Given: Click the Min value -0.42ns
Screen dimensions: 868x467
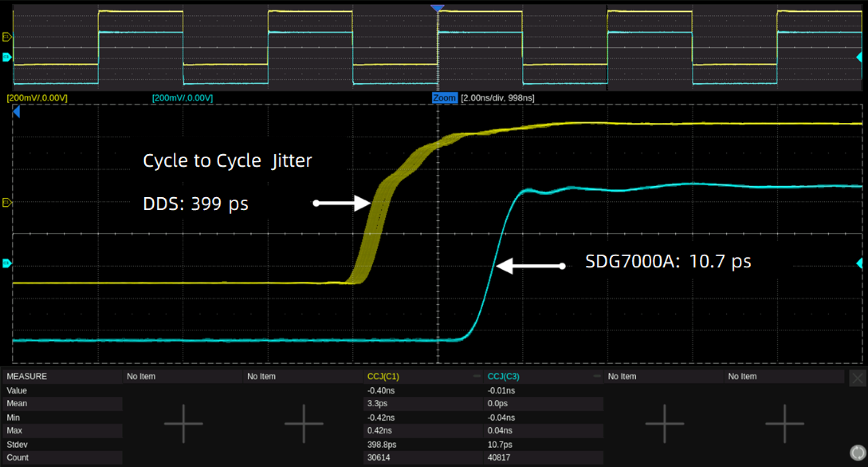Looking at the screenshot, I should tap(380, 418).
